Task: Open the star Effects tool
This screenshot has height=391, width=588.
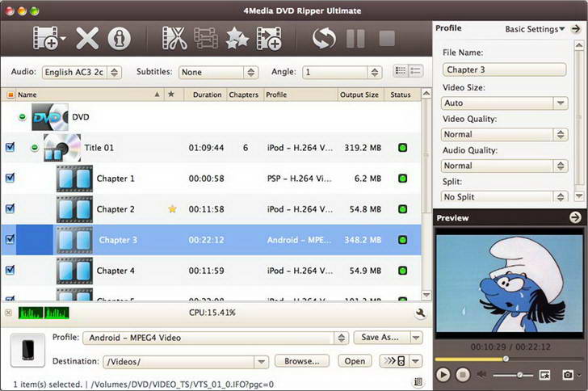Action: tap(237, 38)
